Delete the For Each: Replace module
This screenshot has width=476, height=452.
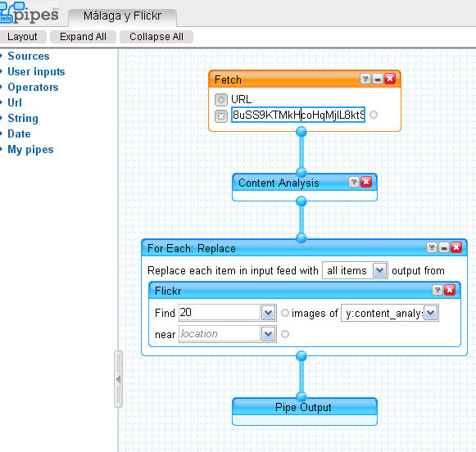[456, 247]
